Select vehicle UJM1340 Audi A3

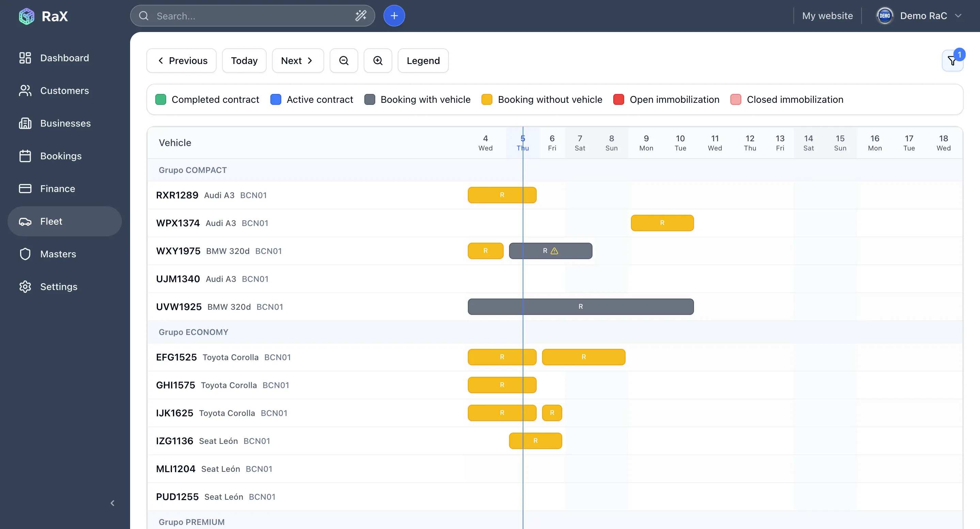[212, 279]
